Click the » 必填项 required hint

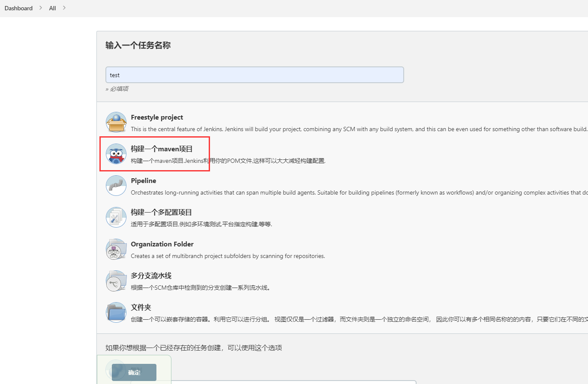tap(117, 89)
